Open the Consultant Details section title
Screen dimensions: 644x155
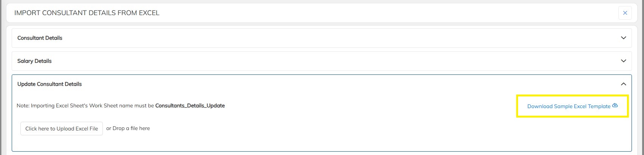[40, 38]
